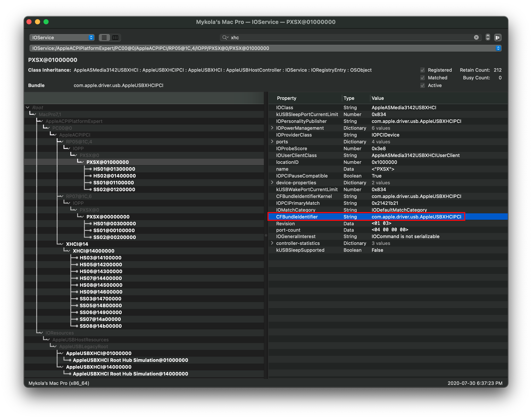Select the AppleUSBXHCI@14000000 tree item
The height and width of the screenshot is (419, 532).
(98, 367)
